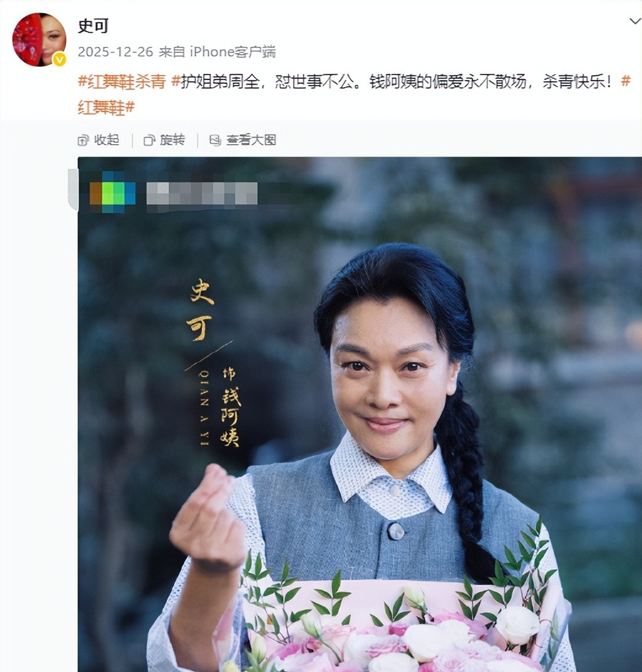The height and width of the screenshot is (672, 642).
Task: Open full image via 查看大图 text
Action: pos(251,140)
